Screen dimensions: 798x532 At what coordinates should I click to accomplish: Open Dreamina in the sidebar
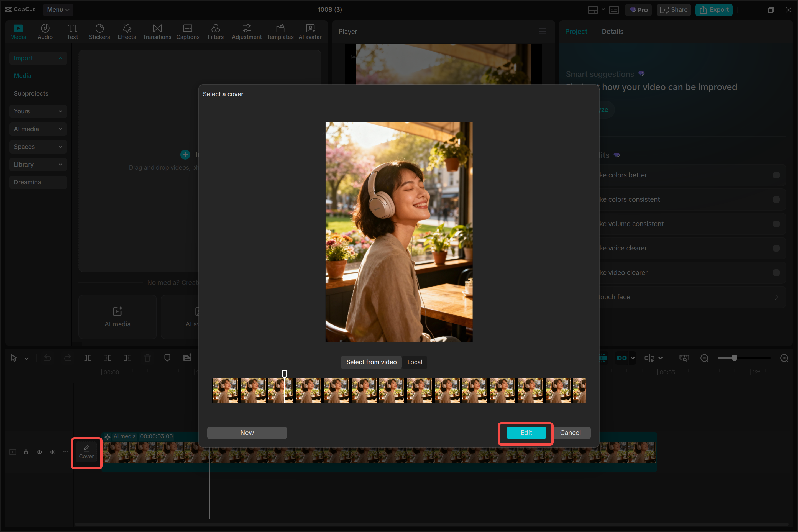[x=38, y=182]
